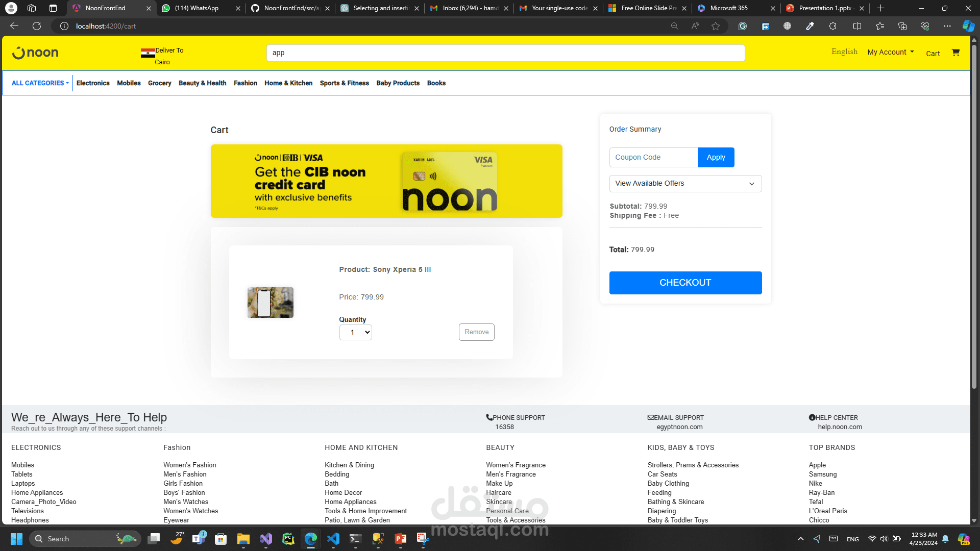Open the Favorites list icon
This screenshot has height=551, width=980.
[x=879, y=26]
